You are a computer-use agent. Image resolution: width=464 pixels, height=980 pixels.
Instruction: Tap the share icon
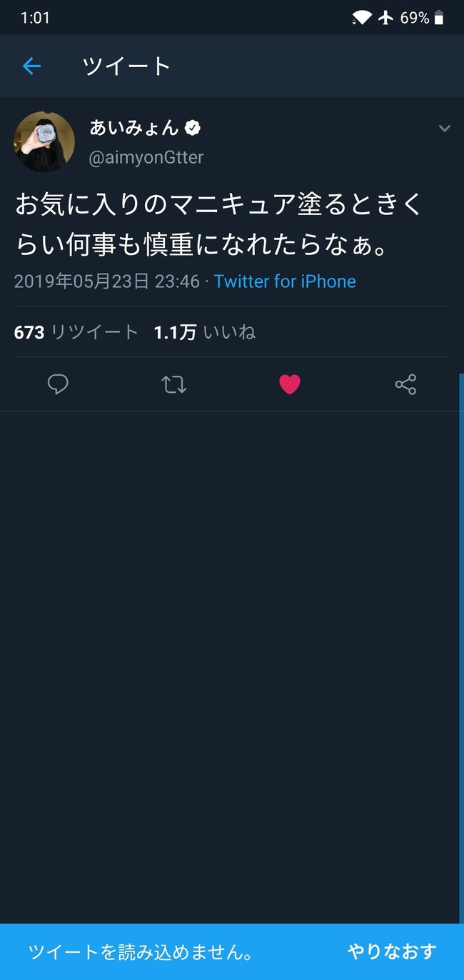[405, 385]
